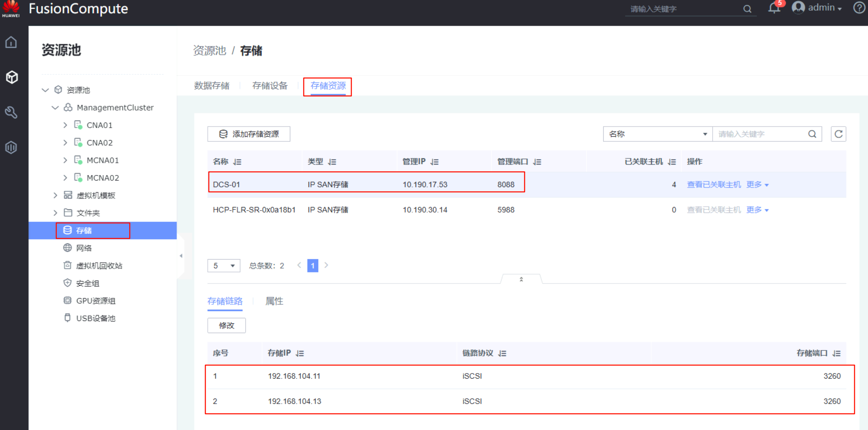
Task: Click the shield security sidebar icon
Action: pyautogui.click(x=11, y=147)
